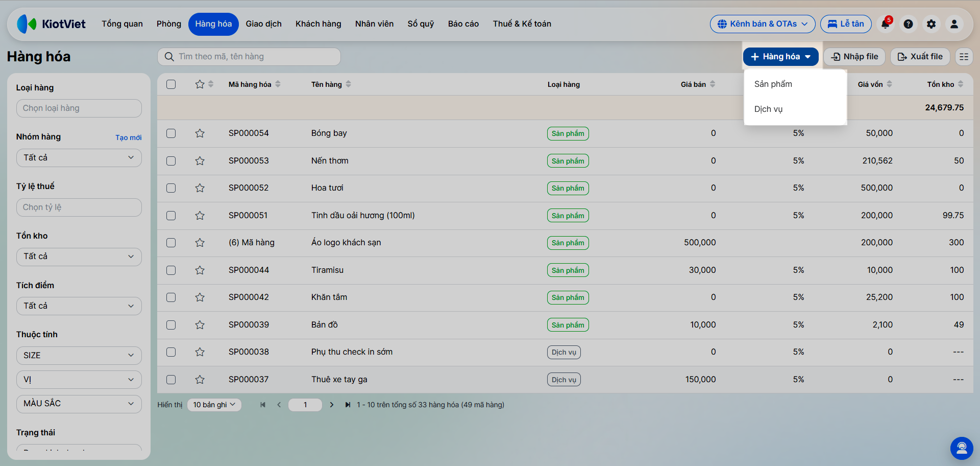The image size is (980, 466).
Task: Check the SP000039 row checkbox
Action: pyautogui.click(x=171, y=325)
